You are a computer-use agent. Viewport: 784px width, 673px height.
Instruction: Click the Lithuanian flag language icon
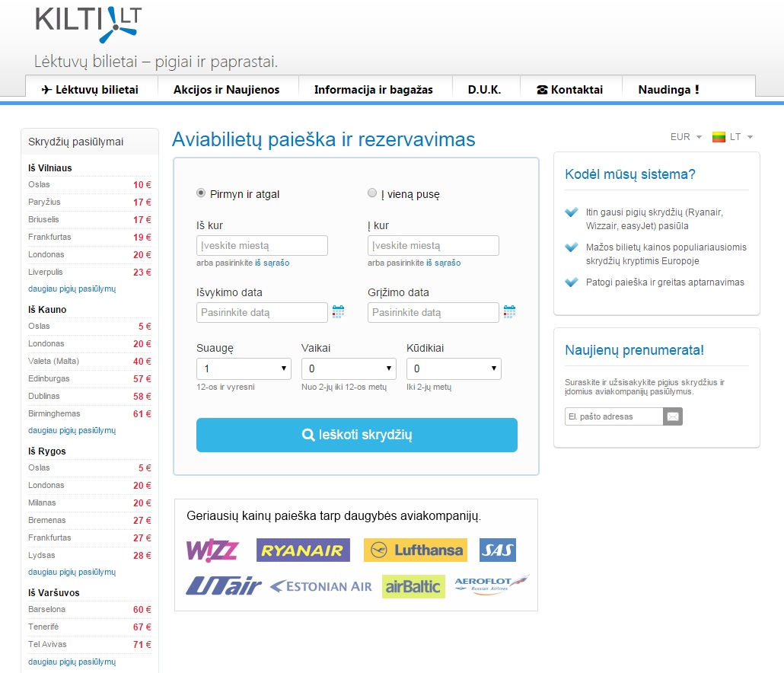pyautogui.click(x=719, y=137)
